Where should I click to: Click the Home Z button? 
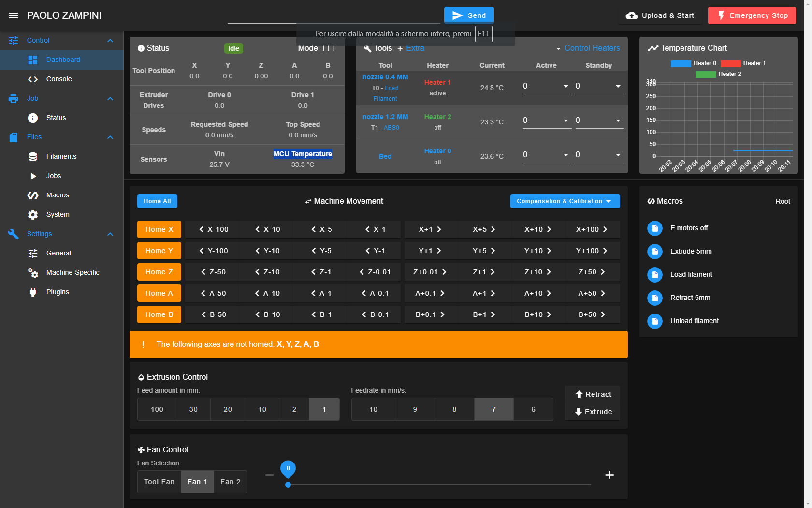pyautogui.click(x=159, y=272)
